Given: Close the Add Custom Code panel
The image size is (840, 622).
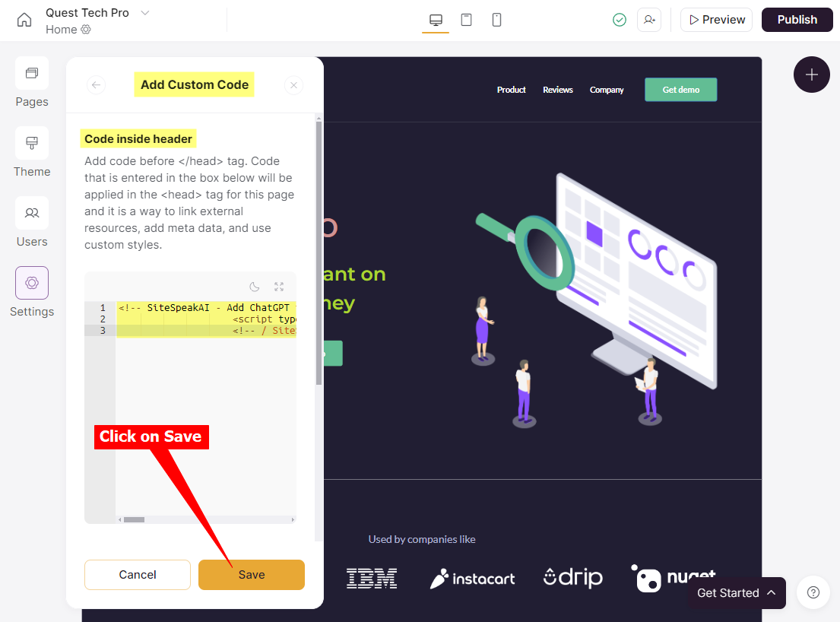Looking at the screenshot, I should point(293,84).
